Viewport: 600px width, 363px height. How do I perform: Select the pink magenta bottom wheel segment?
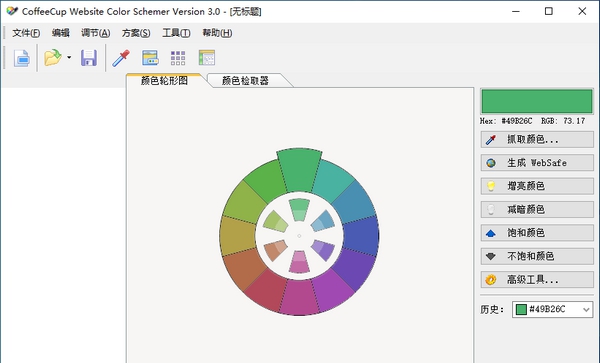[x=299, y=298]
